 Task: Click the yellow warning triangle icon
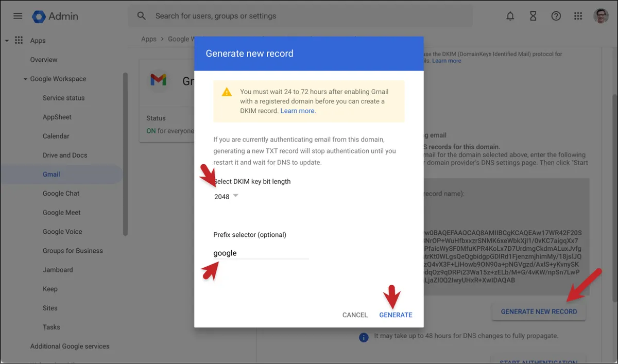(x=227, y=92)
